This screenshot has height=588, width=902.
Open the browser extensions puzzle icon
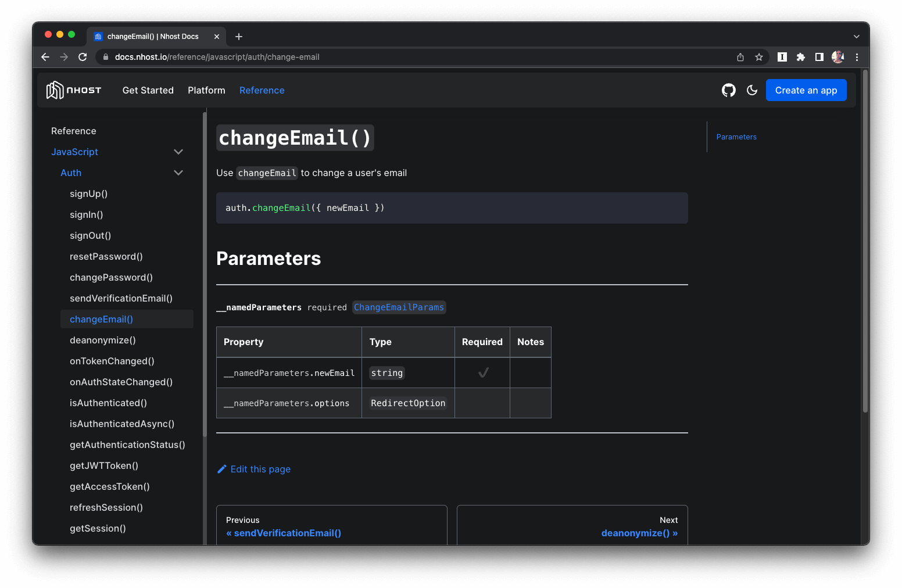[801, 57]
